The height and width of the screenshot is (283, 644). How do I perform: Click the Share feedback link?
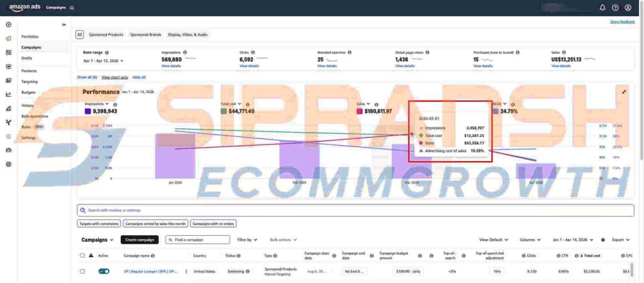tap(622, 21)
